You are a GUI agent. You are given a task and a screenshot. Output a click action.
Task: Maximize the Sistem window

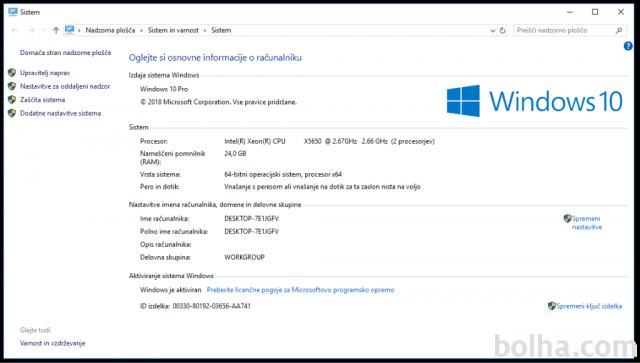(x=595, y=12)
